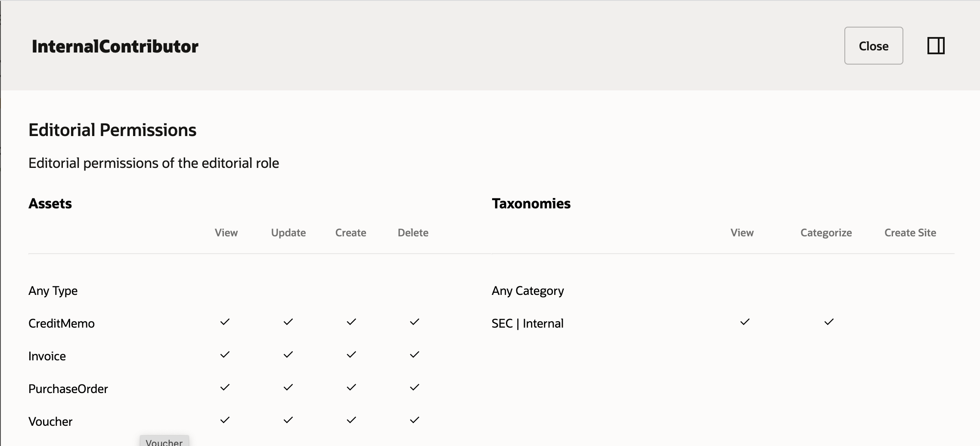The width and height of the screenshot is (980, 446).
Task: Click the Create Site column header
Action: tap(910, 233)
